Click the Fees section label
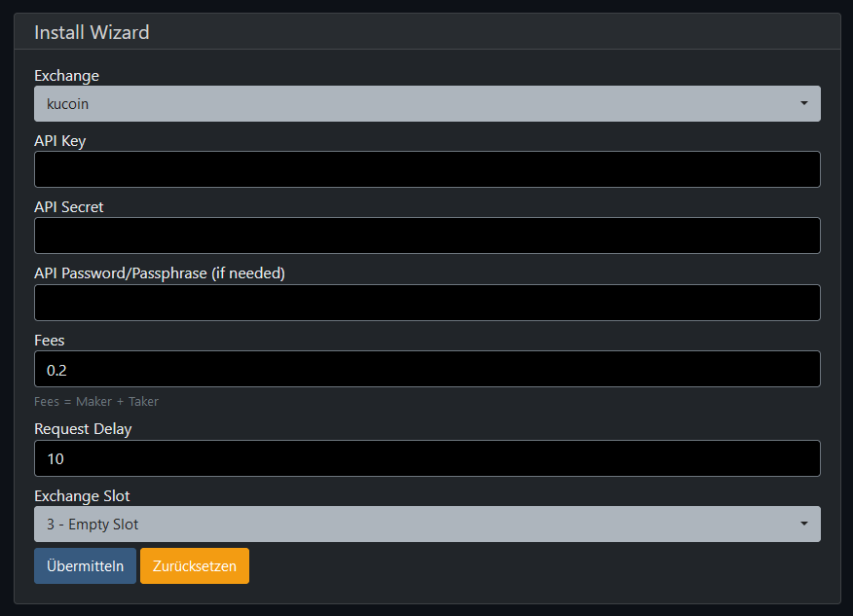Viewport: 853px width, 616px height. pos(50,340)
